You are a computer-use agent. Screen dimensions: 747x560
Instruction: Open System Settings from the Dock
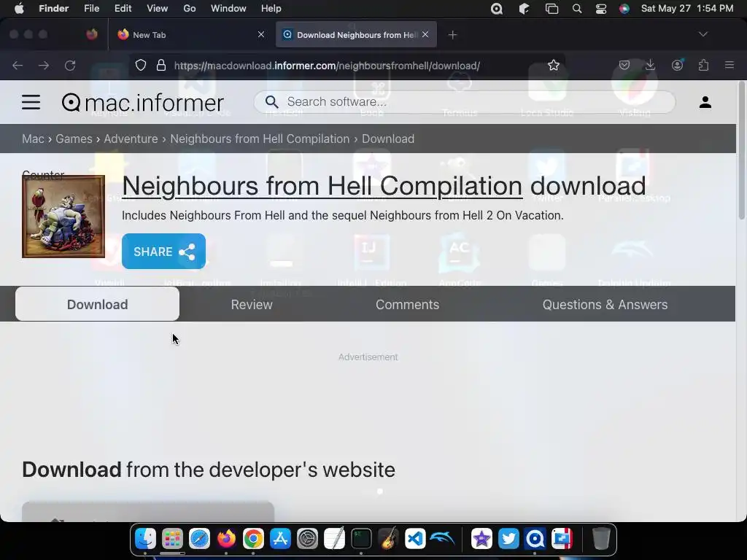pyautogui.click(x=307, y=539)
